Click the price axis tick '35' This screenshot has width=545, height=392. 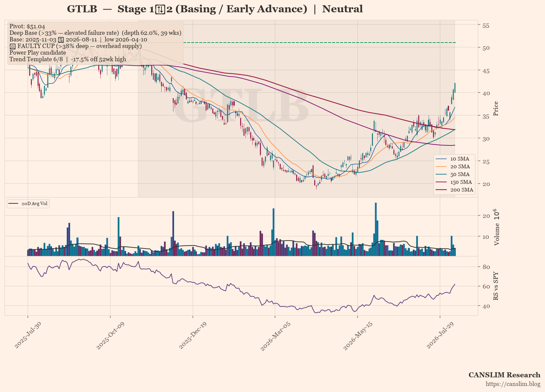tap(485, 116)
